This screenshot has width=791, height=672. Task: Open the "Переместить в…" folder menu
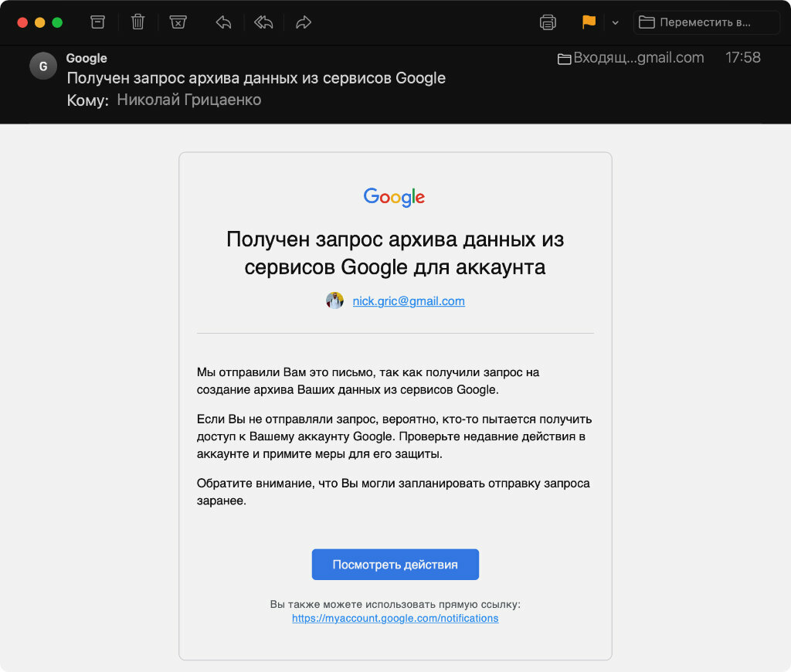click(706, 22)
